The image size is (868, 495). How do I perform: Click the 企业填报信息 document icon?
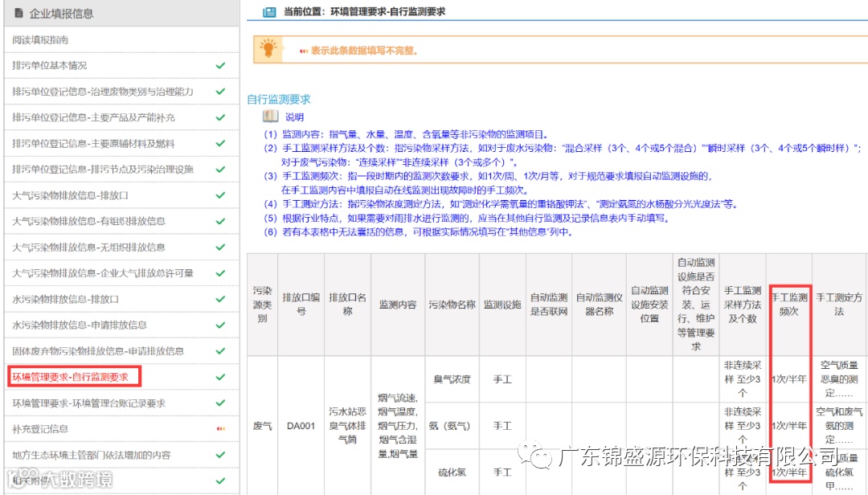click(x=18, y=13)
